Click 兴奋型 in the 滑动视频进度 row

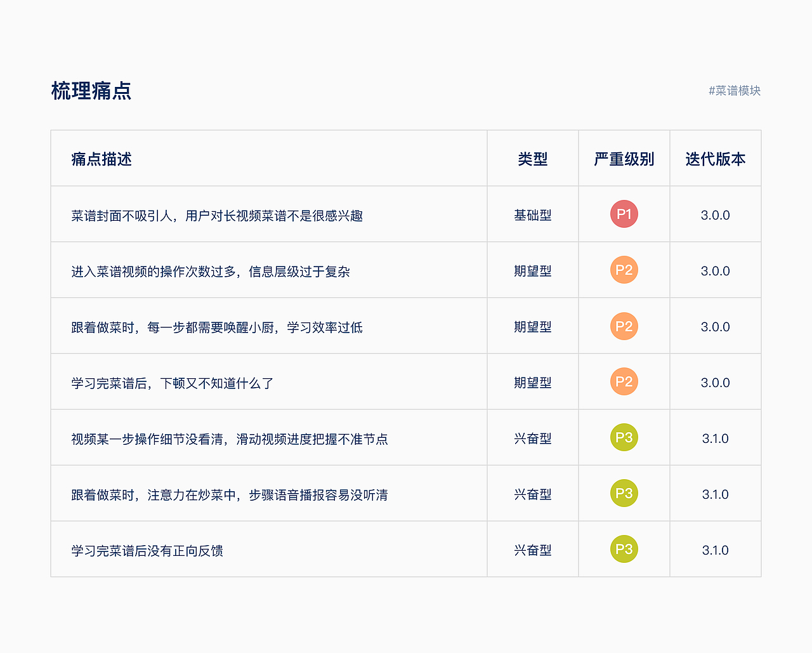pos(533,439)
